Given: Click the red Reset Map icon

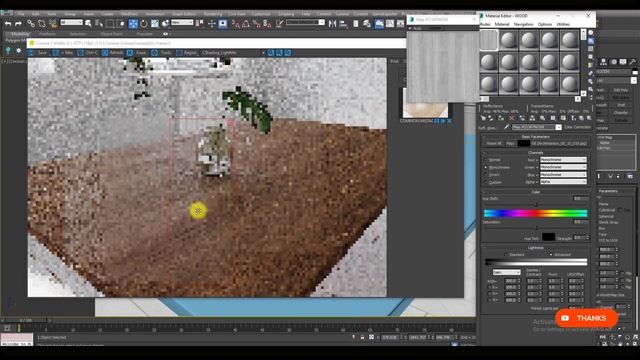Looking at the screenshot, I should coord(511,118).
